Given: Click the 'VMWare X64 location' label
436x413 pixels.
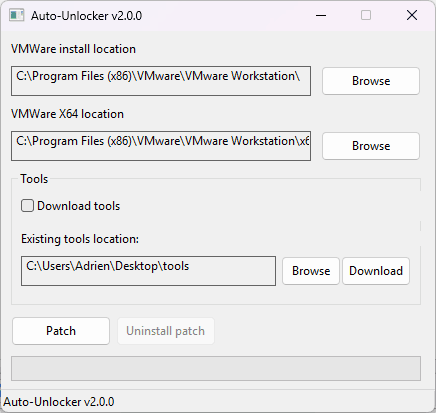Looking at the screenshot, I should [67, 114].
